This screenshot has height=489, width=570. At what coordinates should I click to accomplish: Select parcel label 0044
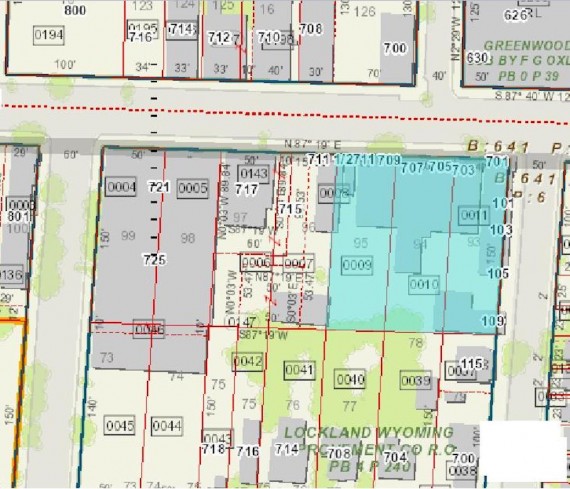pos(167,426)
